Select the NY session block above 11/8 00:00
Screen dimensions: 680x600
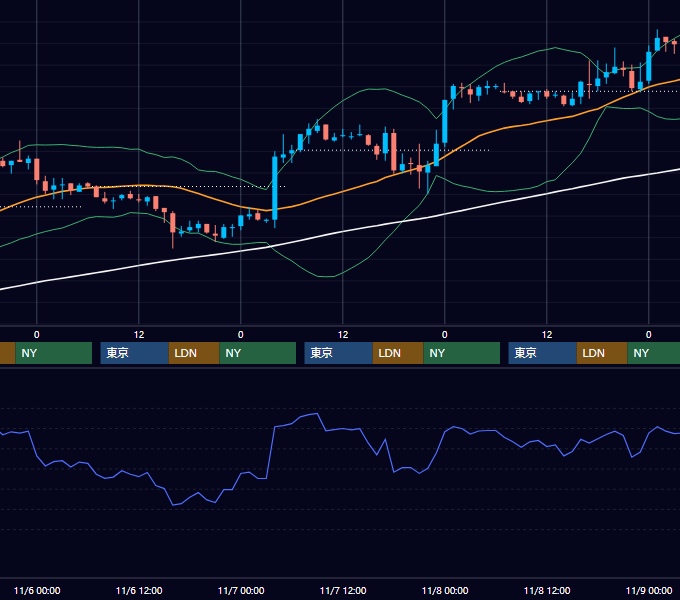point(461,353)
